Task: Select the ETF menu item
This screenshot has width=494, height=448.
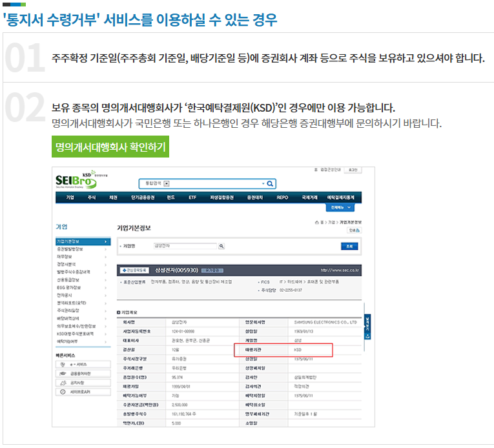Action: click(192, 198)
